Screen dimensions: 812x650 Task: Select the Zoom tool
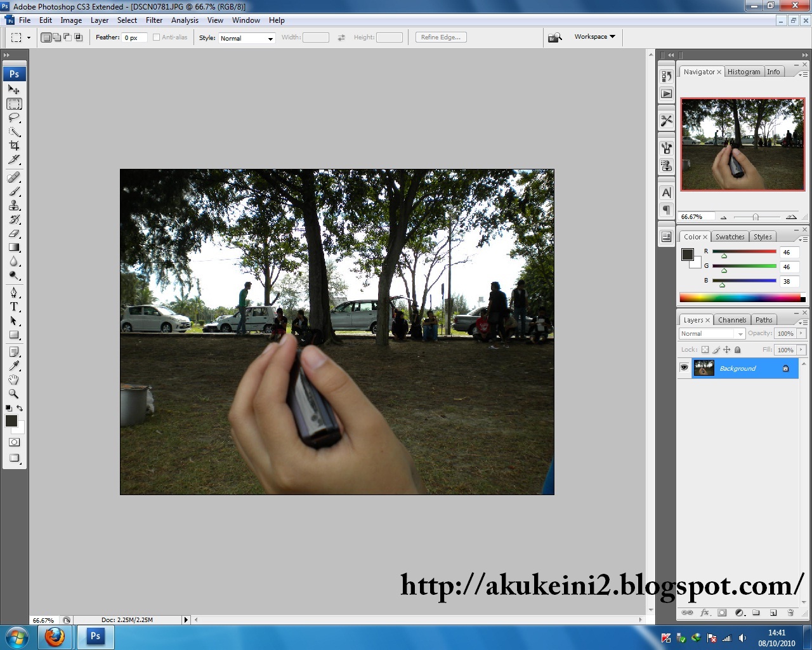(x=14, y=394)
